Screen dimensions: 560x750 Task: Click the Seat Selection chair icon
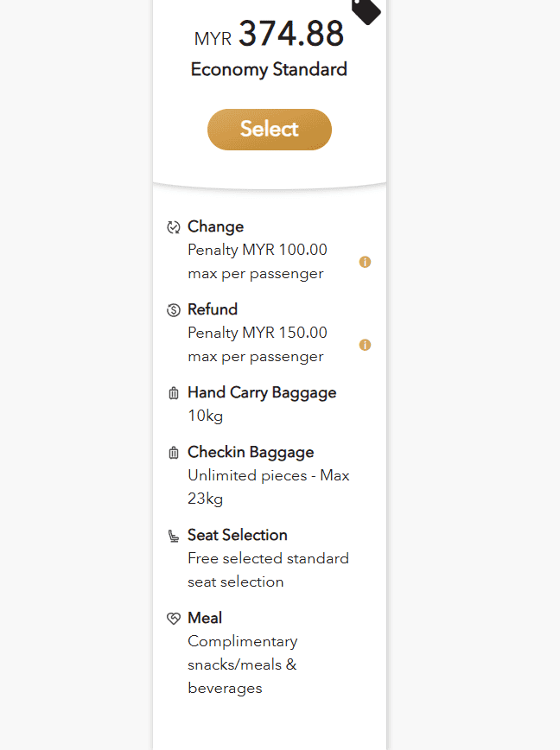(174, 536)
